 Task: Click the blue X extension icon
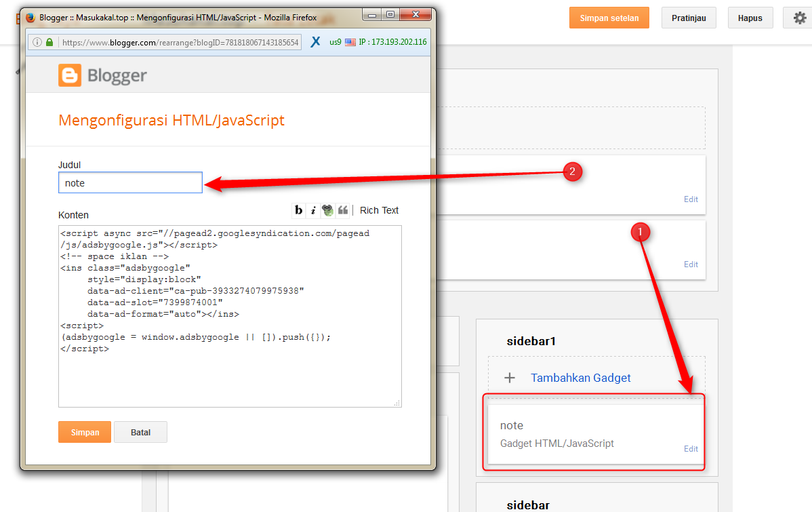[315, 42]
